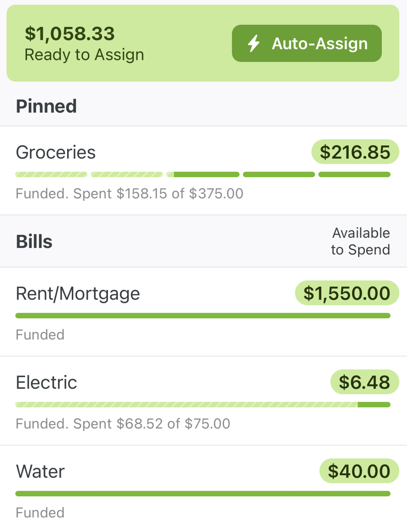Click the Groceries segmented progress bar
Screen dimensions: 407x532
point(203,174)
